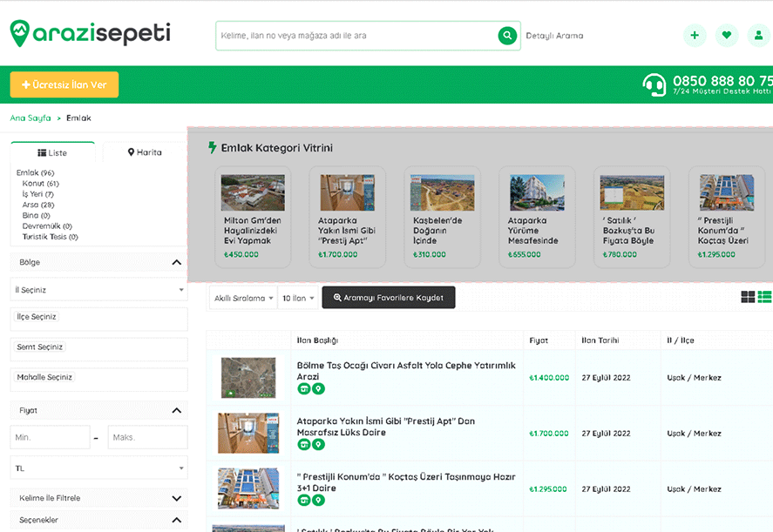This screenshot has width=773, height=532.
Task: Click the Min. price input field
Action: (x=50, y=437)
